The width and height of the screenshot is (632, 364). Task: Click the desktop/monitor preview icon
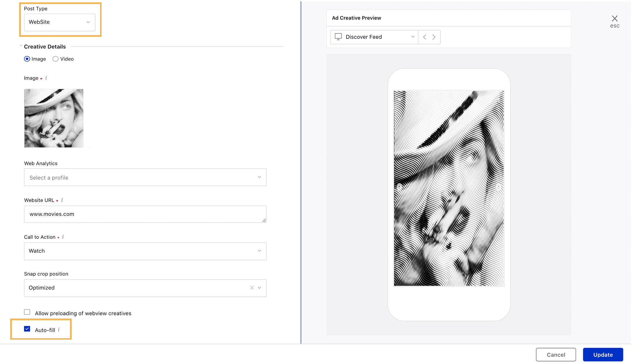pyautogui.click(x=338, y=37)
